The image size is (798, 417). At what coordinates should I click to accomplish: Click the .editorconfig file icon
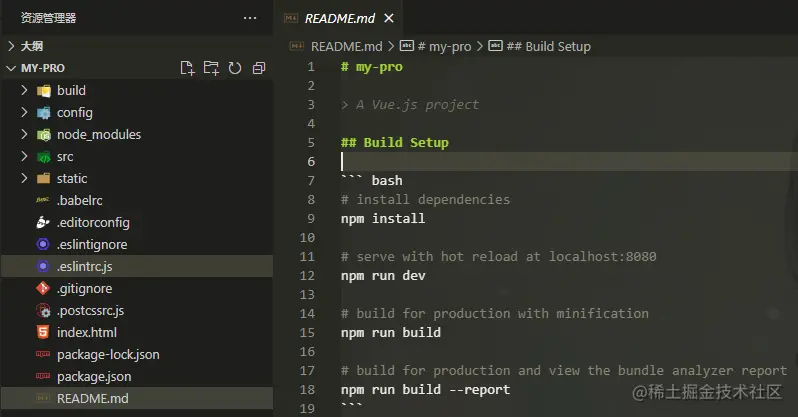coord(43,222)
